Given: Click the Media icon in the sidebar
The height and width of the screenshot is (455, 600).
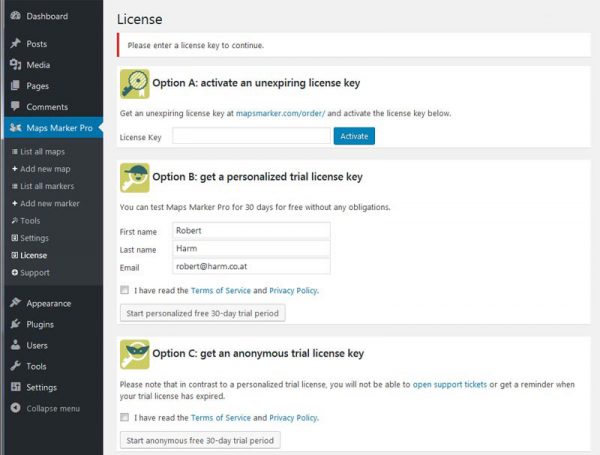Looking at the screenshot, I should pyautogui.click(x=15, y=65).
